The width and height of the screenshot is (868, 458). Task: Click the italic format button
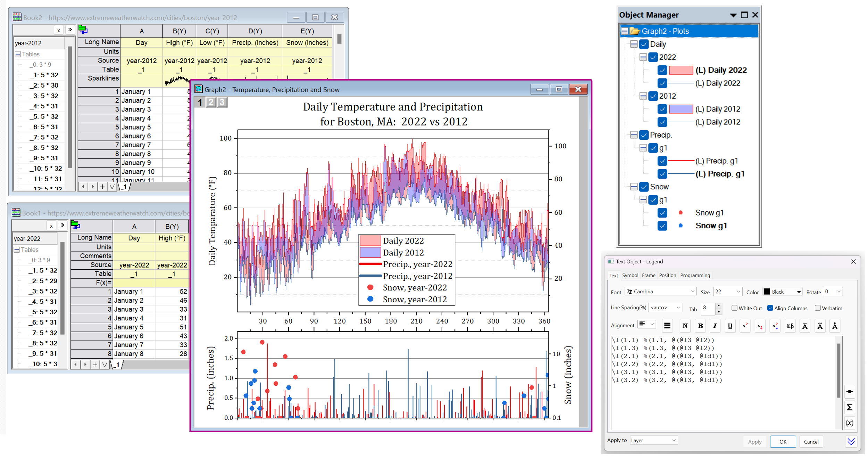point(715,326)
